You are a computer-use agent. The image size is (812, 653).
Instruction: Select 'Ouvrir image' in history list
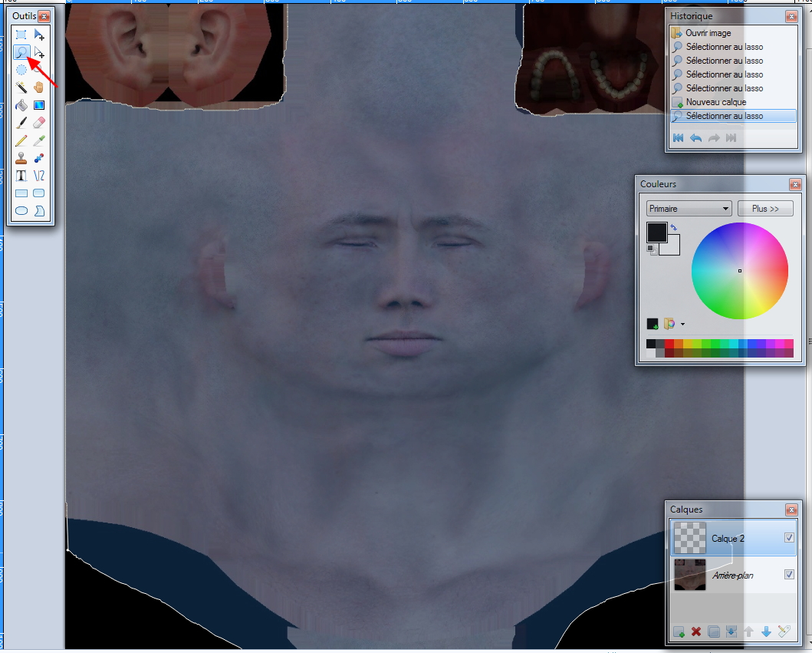pos(708,33)
